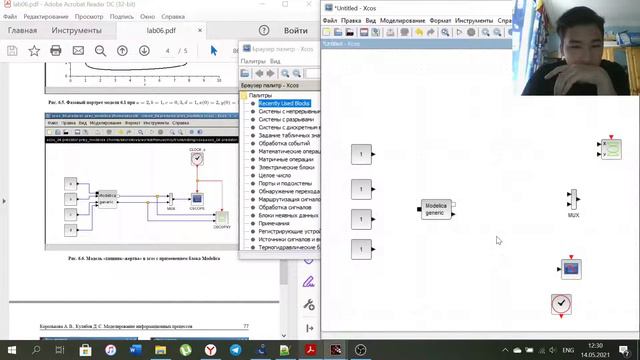Select Recently Used Blocks palette
Screen dimensions: 640x360
(284, 103)
